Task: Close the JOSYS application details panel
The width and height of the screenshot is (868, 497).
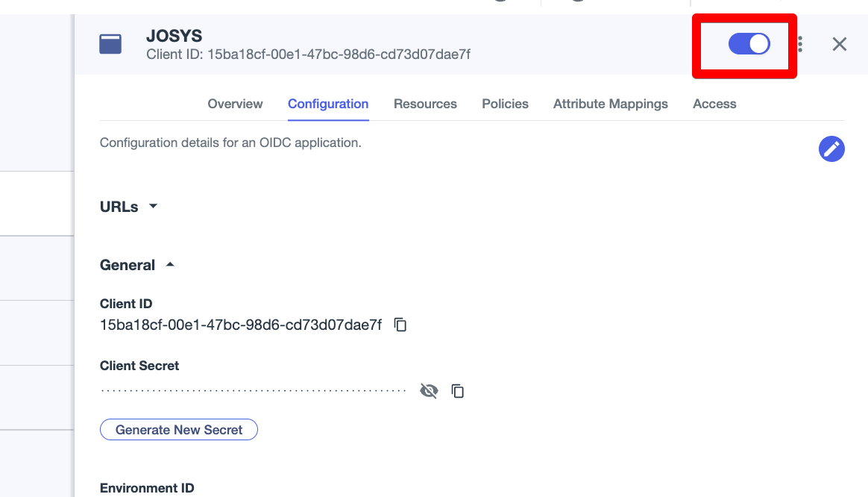Action: point(840,45)
